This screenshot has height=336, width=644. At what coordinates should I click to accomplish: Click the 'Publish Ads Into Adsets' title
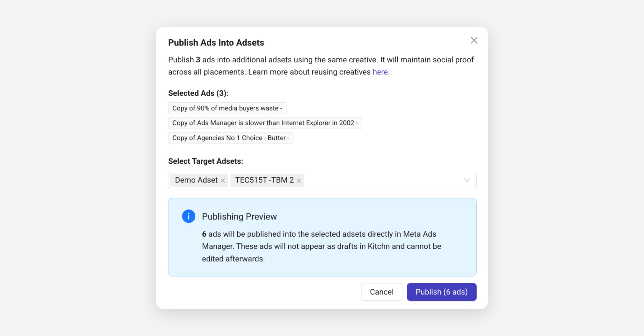point(216,43)
